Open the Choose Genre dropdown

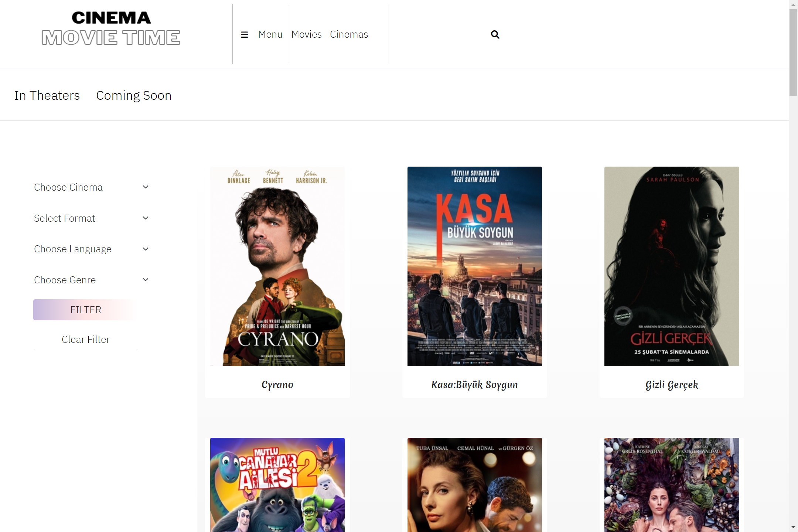pyautogui.click(x=85, y=280)
